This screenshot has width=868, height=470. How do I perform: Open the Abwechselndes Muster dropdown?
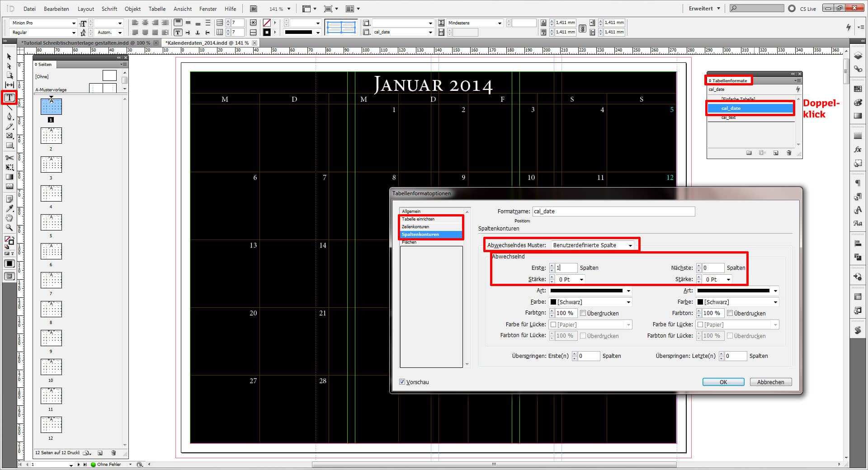592,245
